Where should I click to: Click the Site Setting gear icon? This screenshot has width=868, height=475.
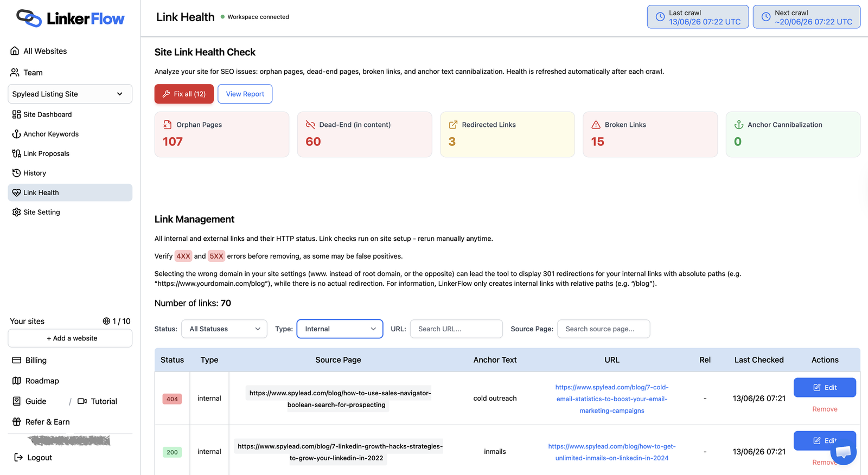tap(16, 212)
